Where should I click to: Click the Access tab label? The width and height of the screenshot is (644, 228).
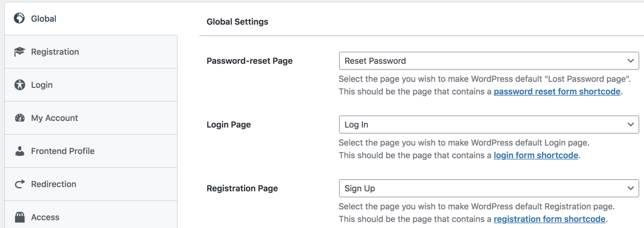tap(45, 217)
